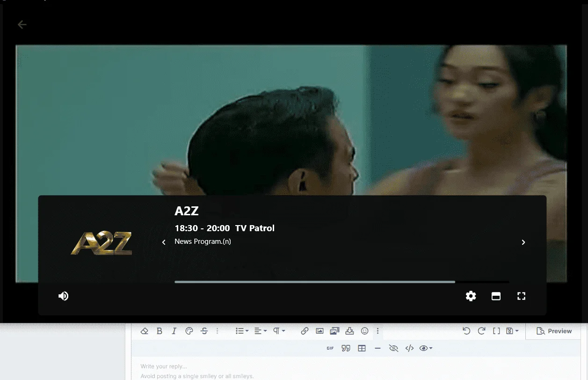Enter fullscreen using the player's expand icon
Image resolution: width=588 pixels, height=380 pixels.
tap(522, 296)
